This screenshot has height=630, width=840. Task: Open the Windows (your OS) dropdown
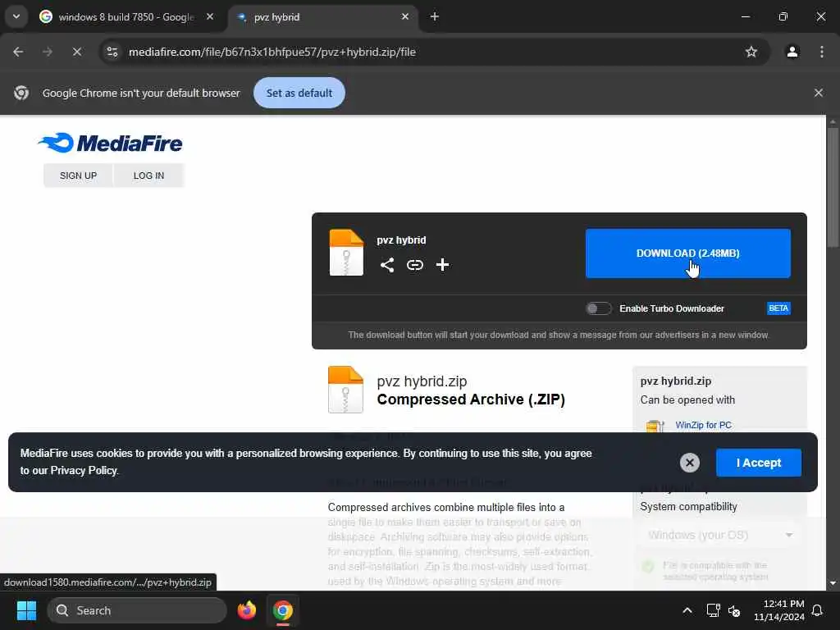(719, 535)
